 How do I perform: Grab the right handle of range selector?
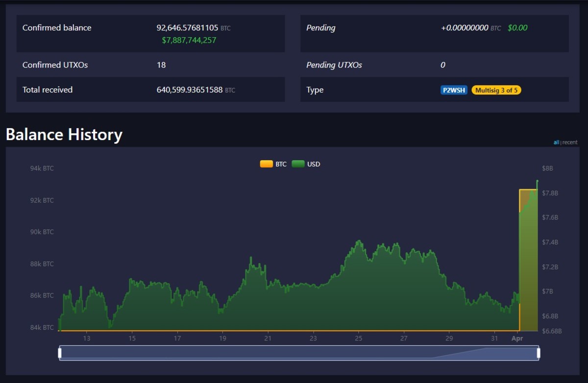point(538,353)
